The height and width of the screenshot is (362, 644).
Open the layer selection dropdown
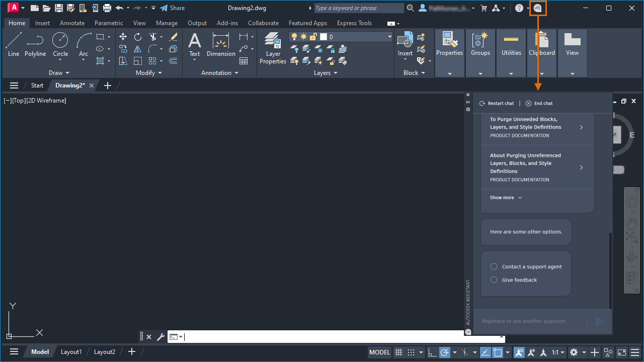[x=388, y=36]
